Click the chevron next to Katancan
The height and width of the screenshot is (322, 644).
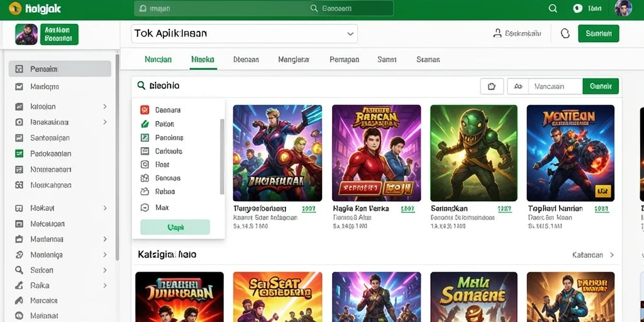coord(612,255)
